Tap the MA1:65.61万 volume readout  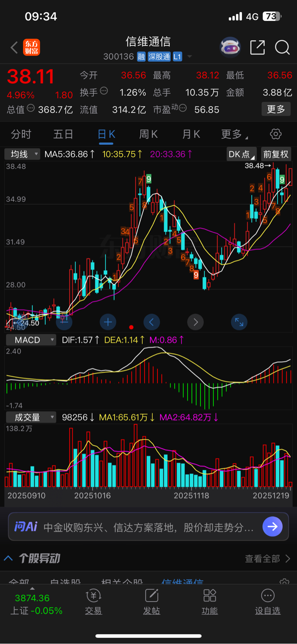[x=127, y=417]
